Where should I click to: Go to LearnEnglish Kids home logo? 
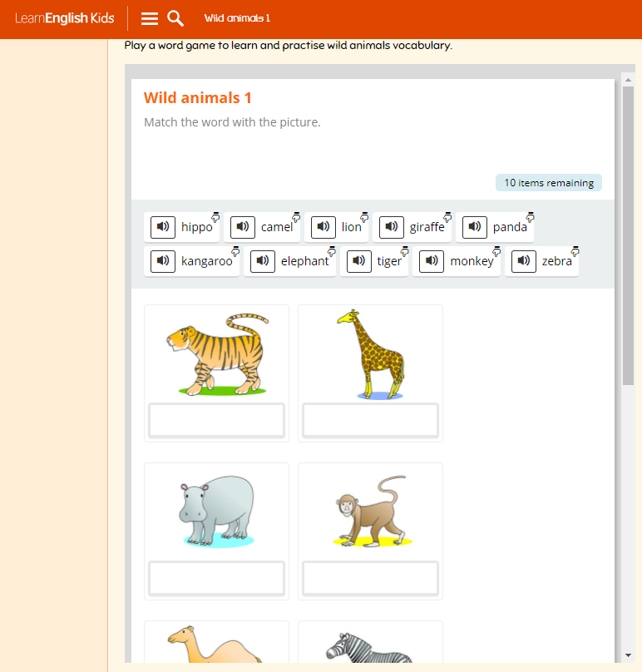65,18
